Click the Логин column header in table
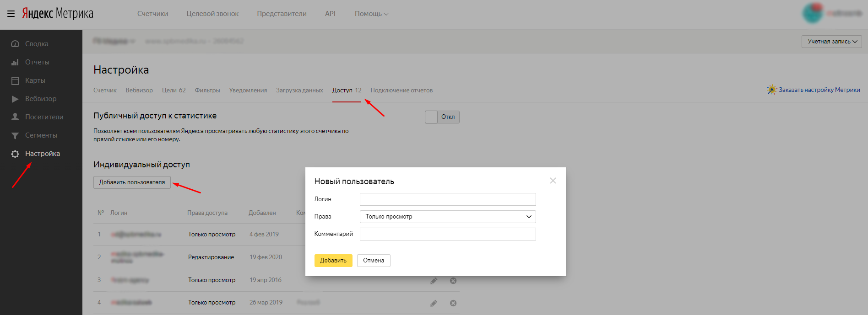This screenshot has width=868, height=315. click(x=119, y=213)
